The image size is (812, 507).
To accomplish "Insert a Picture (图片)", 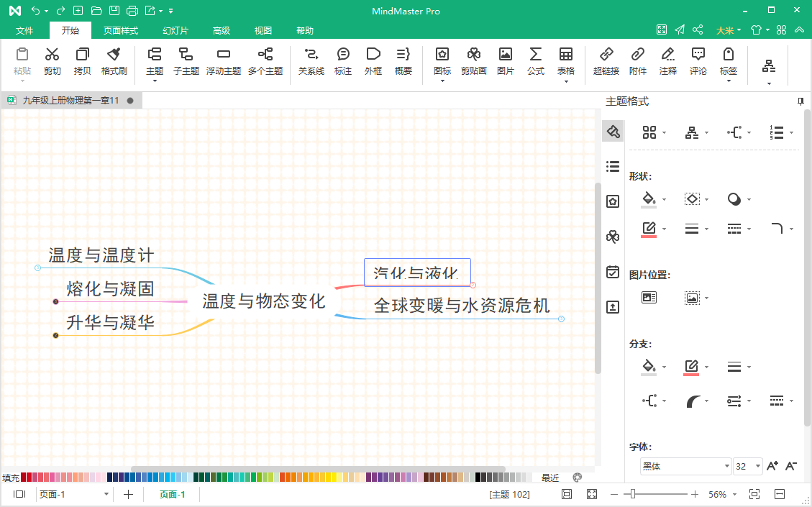I will [505, 61].
